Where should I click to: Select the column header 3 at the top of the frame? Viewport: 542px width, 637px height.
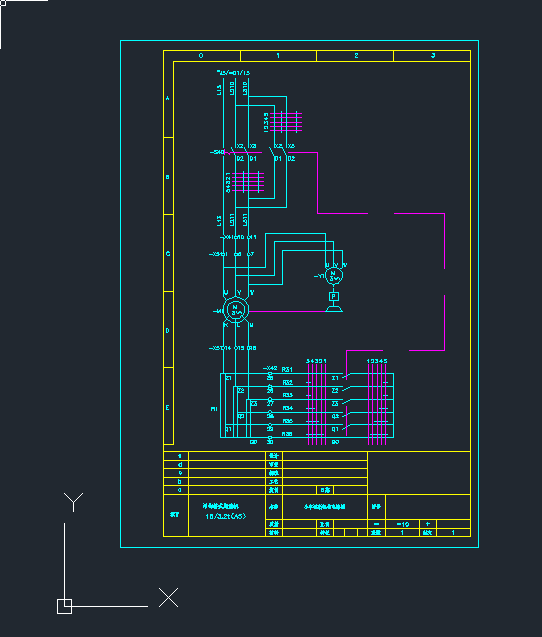[433, 56]
